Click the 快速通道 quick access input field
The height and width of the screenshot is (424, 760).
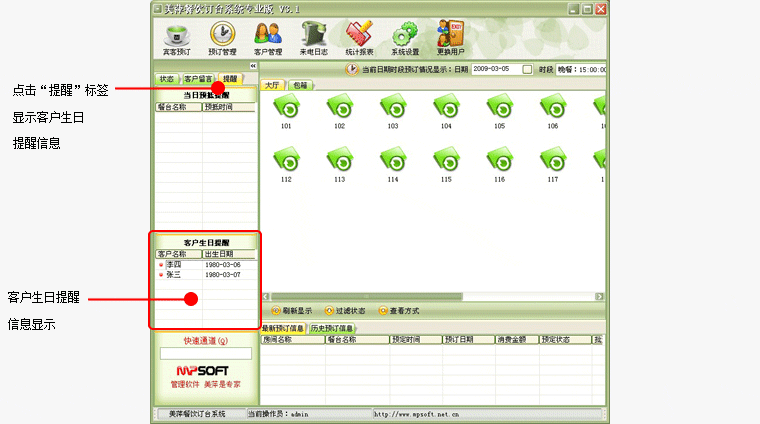[x=205, y=353]
